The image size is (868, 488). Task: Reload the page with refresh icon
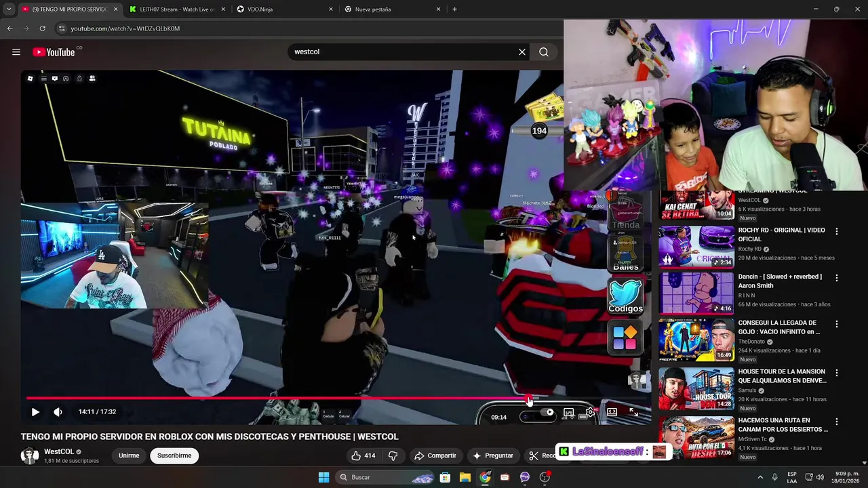[42, 28]
